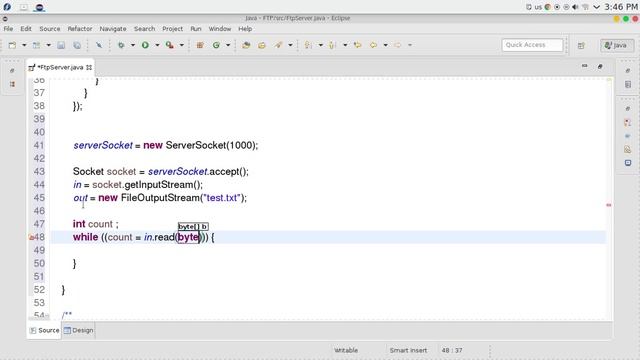The height and width of the screenshot is (360, 640).
Task: Open the Edit menu
Action: (x=26, y=29)
